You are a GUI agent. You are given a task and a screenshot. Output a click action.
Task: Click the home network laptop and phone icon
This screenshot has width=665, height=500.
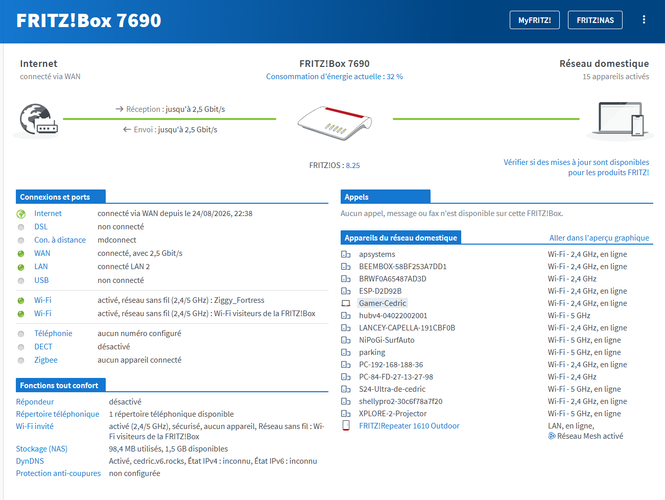click(620, 119)
